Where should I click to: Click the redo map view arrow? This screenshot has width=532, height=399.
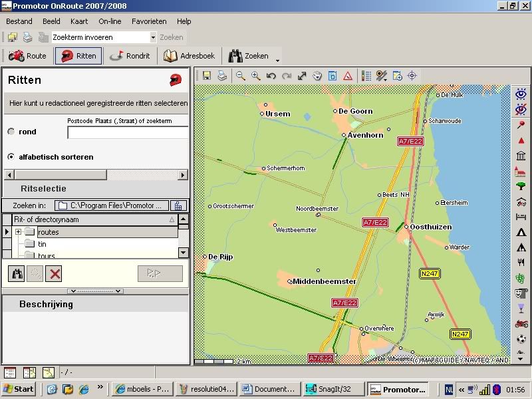click(x=287, y=76)
